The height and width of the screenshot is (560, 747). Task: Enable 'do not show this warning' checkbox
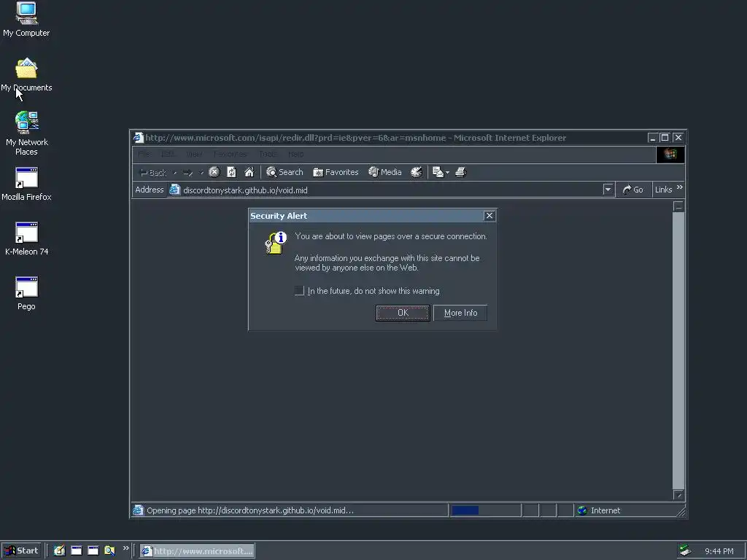coord(299,290)
